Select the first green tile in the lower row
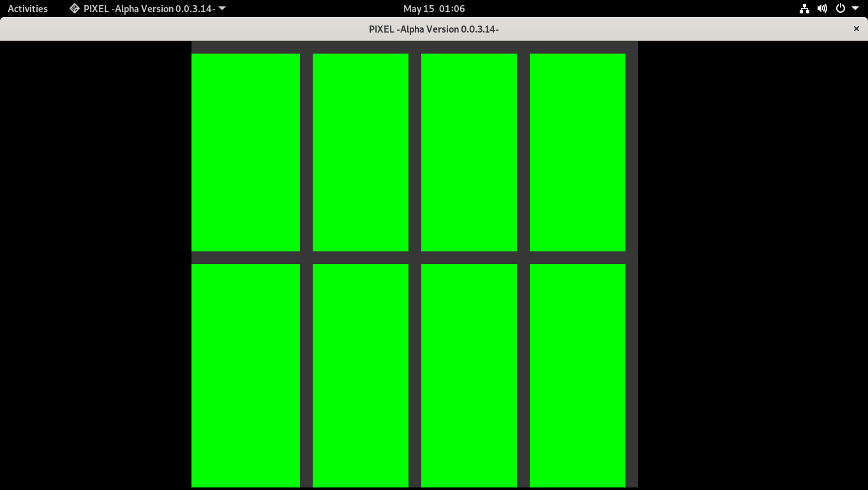 (246, 376)
